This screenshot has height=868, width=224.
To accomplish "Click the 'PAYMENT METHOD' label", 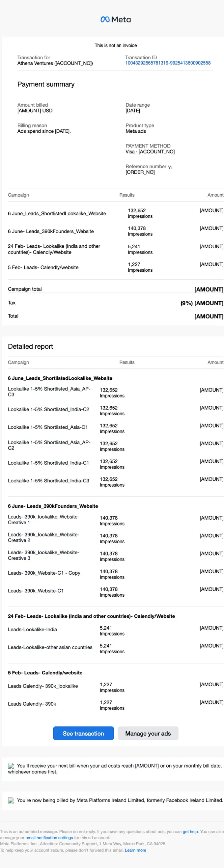I will (148, 146).
